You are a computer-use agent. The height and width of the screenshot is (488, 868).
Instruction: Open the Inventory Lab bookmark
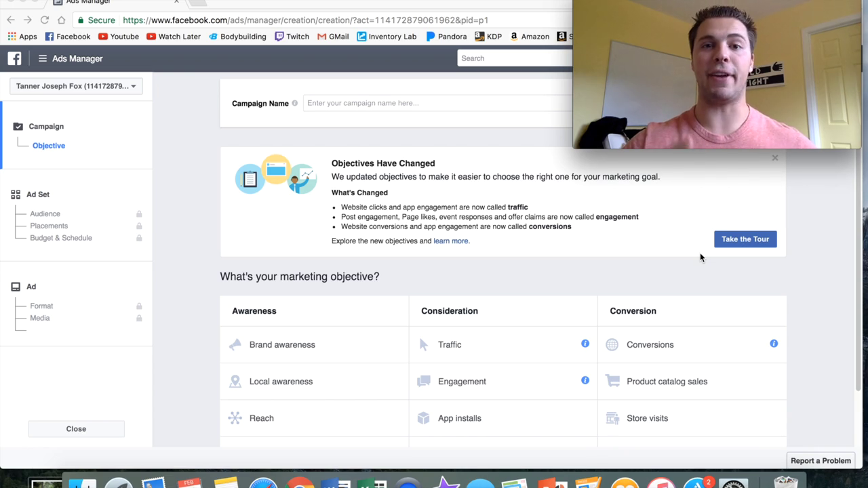point(387,37)
